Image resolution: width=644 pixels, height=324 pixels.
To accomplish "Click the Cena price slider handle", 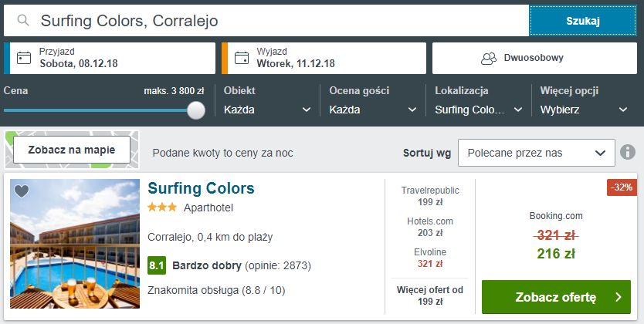I will 196,110.
